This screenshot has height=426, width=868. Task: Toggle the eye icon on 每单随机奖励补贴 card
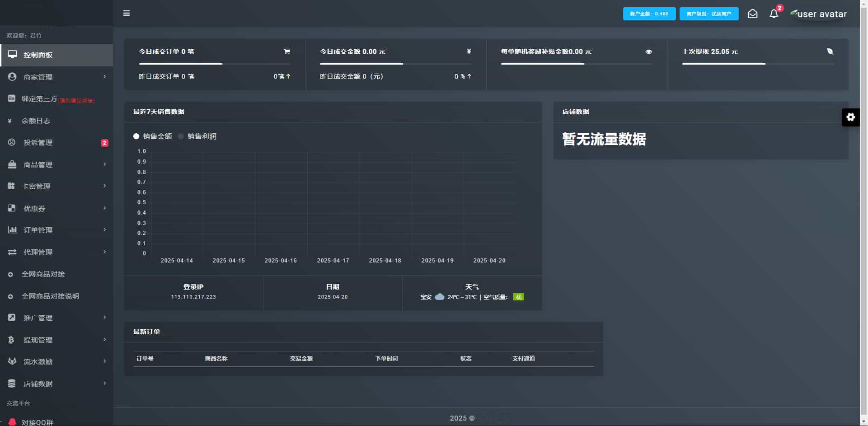(649, 51)
